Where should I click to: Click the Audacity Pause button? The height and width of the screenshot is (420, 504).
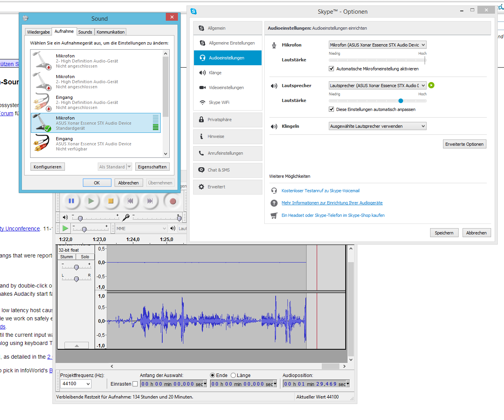click(x=71, y=201)
